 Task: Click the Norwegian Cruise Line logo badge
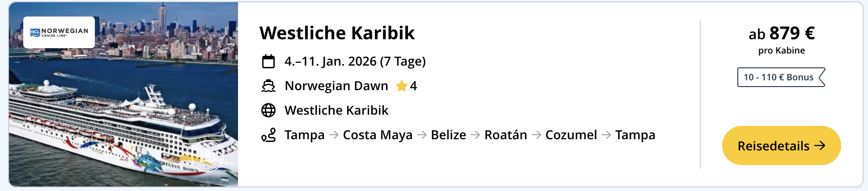click(x=59, y=32)
